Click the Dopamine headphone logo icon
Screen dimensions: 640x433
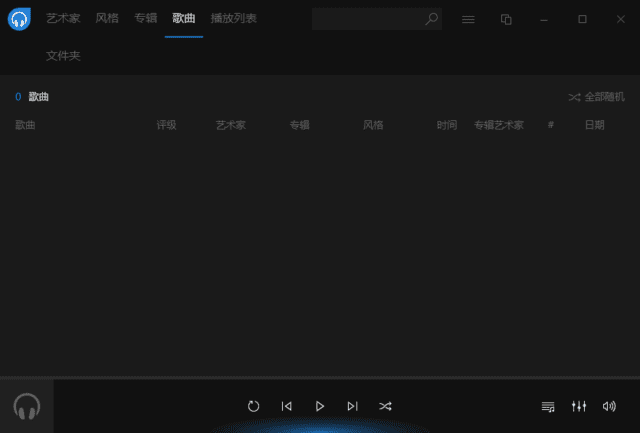[x=19, y=19]
